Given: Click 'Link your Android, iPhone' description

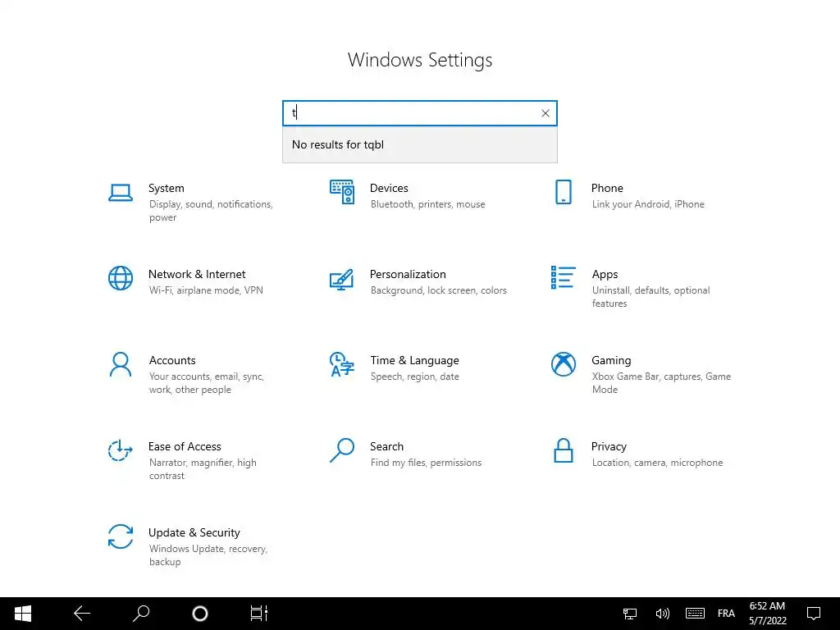Looking at the screenshot, I should coord(648,204).
